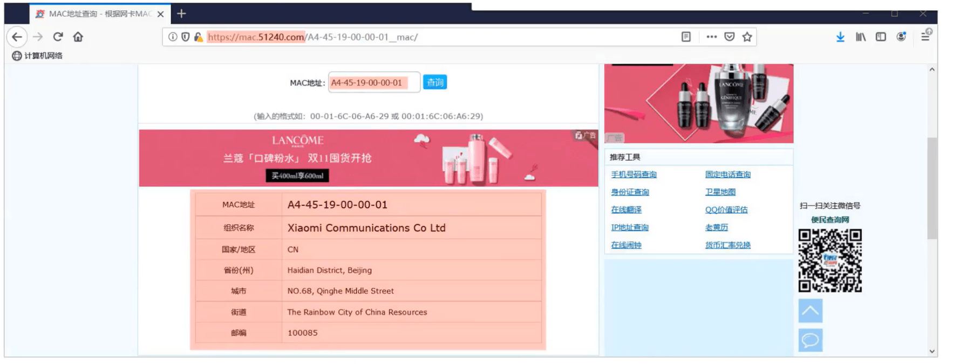Open the 固定电话查询 link
Image resolution: width=980 pixels, height=364 pixels.
point(728,174)
